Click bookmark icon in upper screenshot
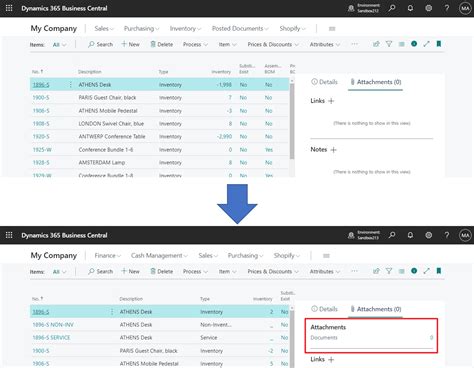The width and height of the screenshot is (474, 368). point(439,44)
